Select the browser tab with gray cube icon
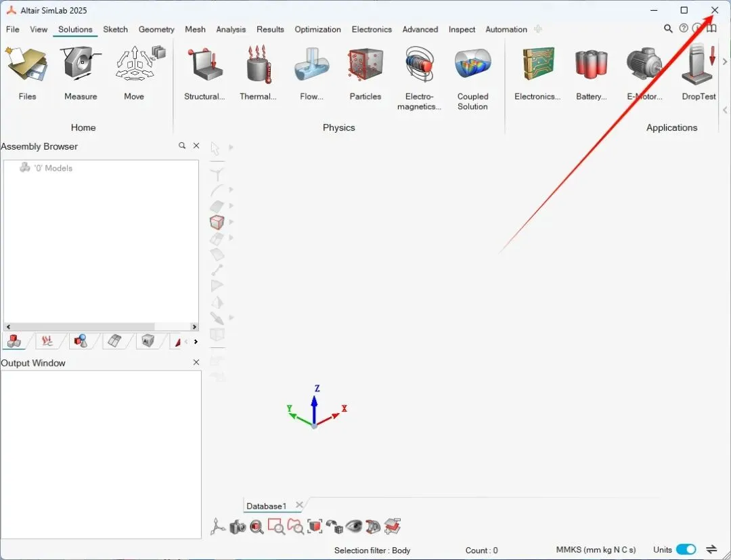The width and height of the screenshot is (731, 560). [148, 341]
